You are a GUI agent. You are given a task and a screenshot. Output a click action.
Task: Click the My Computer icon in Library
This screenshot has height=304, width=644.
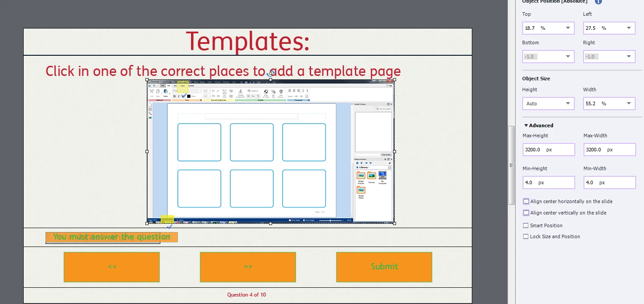(x=382, y=175)
